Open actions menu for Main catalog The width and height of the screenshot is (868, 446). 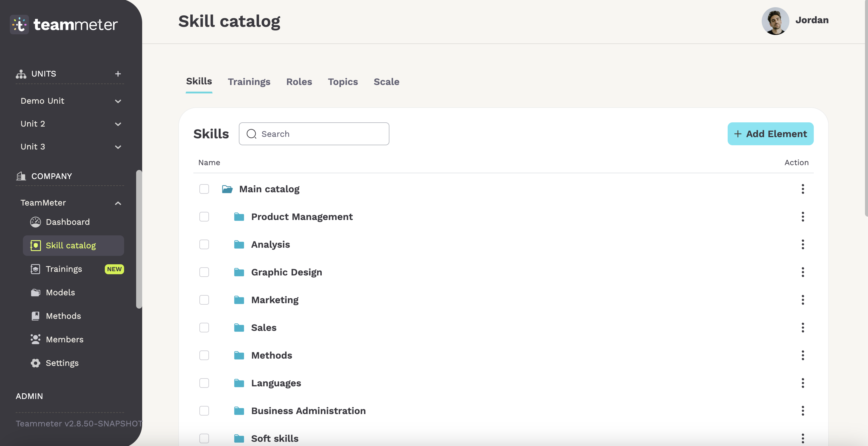pos(803,189)
